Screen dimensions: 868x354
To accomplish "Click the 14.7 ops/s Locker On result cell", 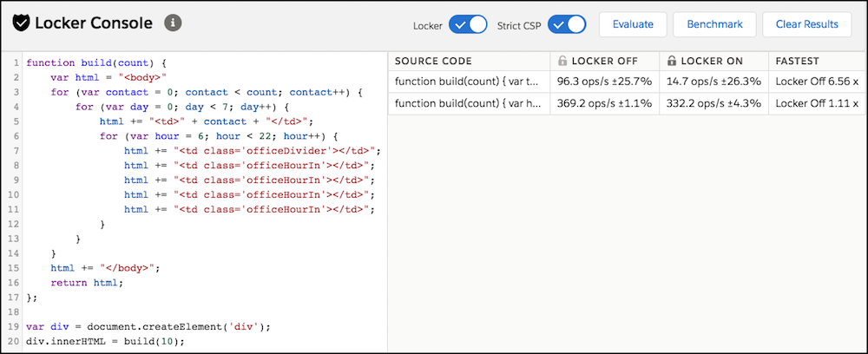I will [714, 82].
